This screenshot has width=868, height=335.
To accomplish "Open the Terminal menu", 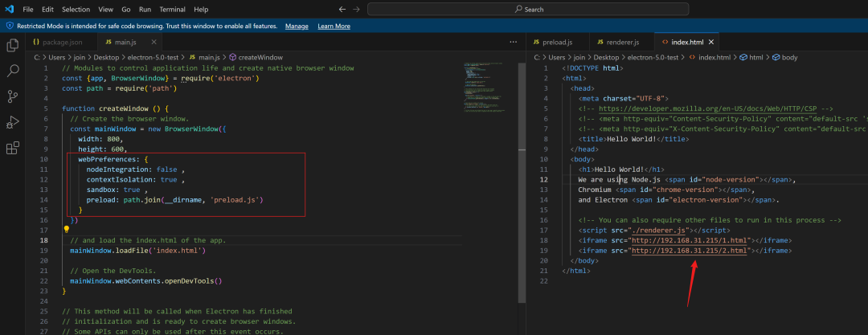I will [x=173, y=10].
